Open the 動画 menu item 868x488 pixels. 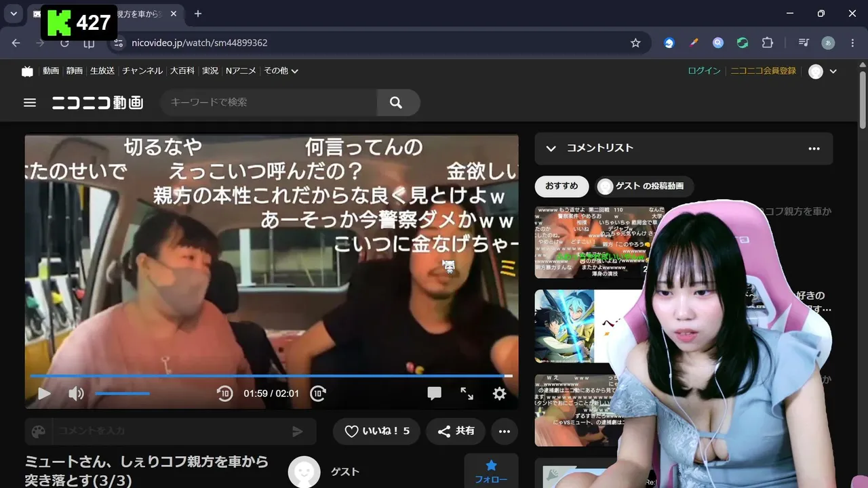tap(51, 70)
